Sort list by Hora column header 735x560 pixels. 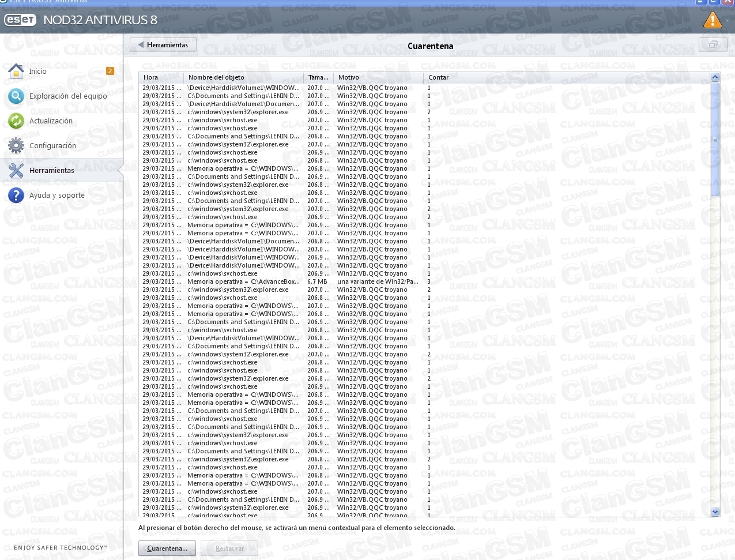[x=161, y=77]
